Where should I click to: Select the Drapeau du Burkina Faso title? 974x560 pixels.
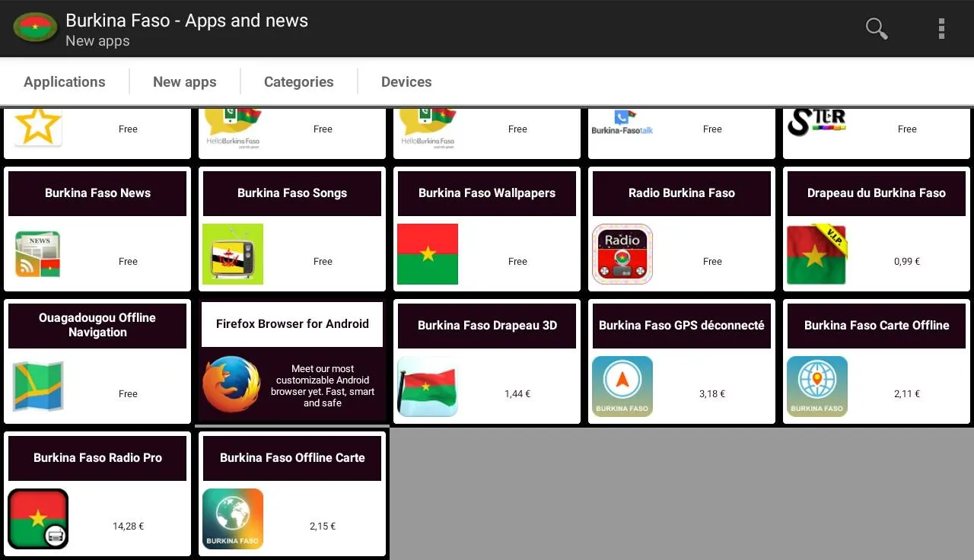tap(877, 193)
